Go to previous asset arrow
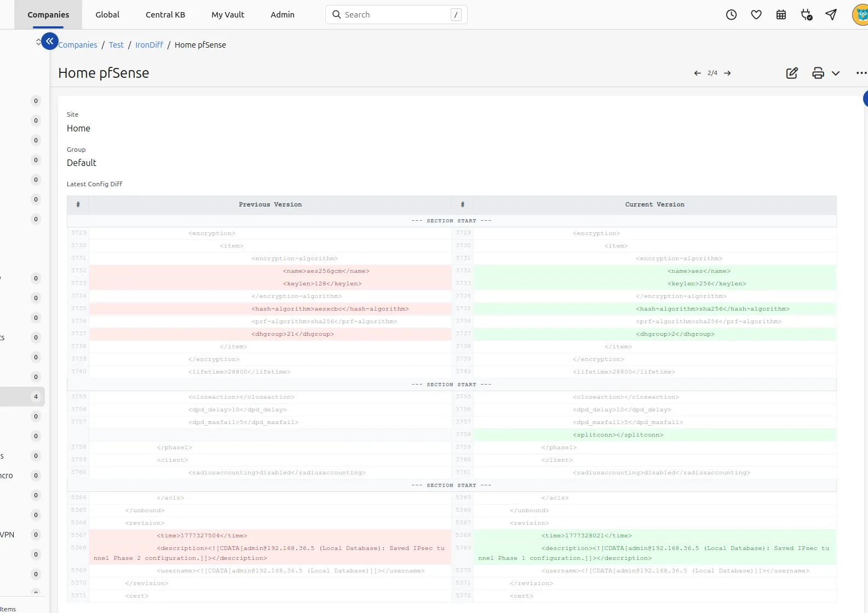The height and width of the screenshot is (613, 868). coord(697,73)
